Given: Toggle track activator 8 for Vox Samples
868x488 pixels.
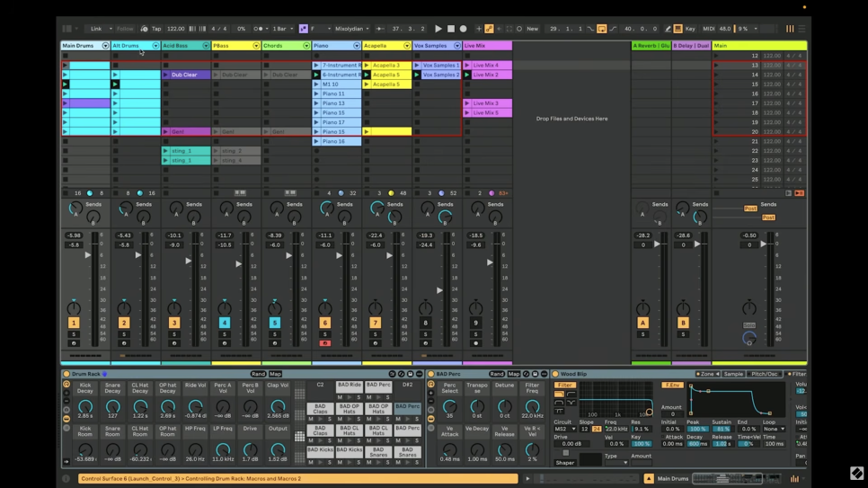Looking at the screenshot, I should coord(425,323).
